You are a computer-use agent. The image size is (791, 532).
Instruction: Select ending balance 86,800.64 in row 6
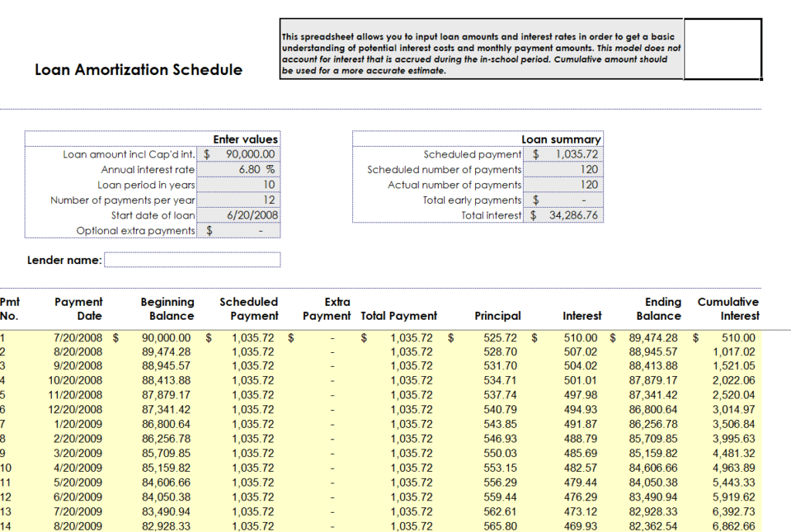point(654,409)
